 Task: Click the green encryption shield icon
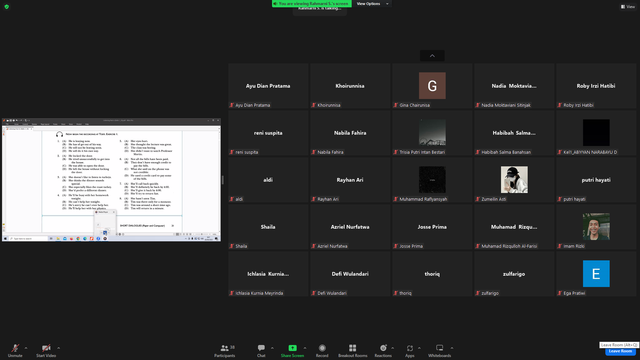tap(7, 7)
